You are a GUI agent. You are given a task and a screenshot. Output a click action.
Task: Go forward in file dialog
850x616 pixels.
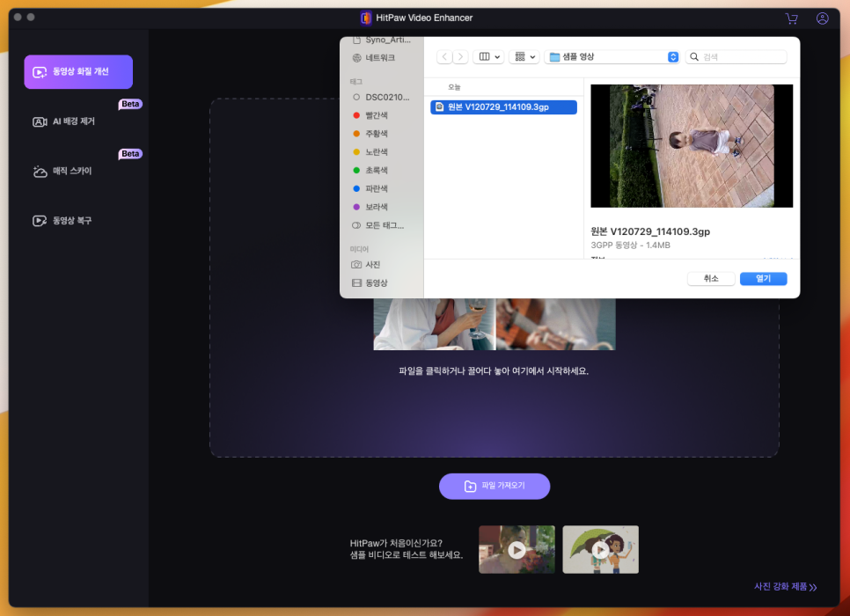460,56
